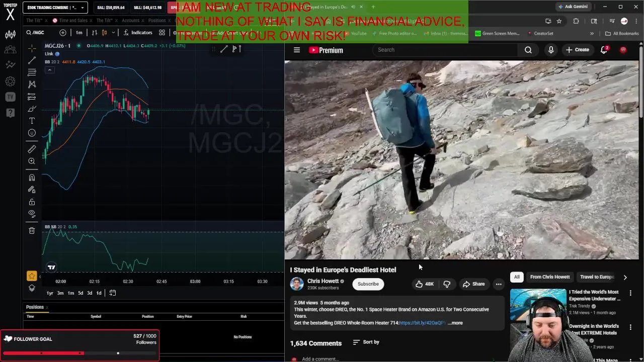Toggle stay-in-drawing-mode pencil lock
The height and width of the screenshot is (362, 644).
click(x=32, y=190)
